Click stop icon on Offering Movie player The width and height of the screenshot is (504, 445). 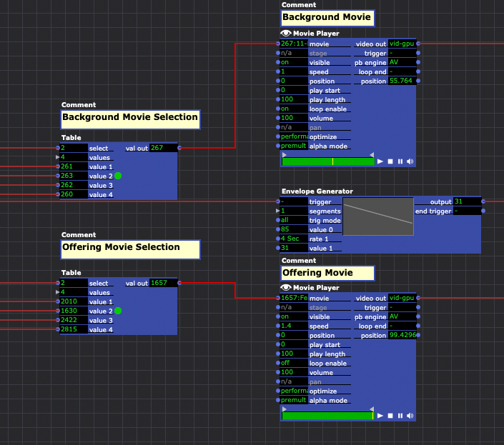390,416
